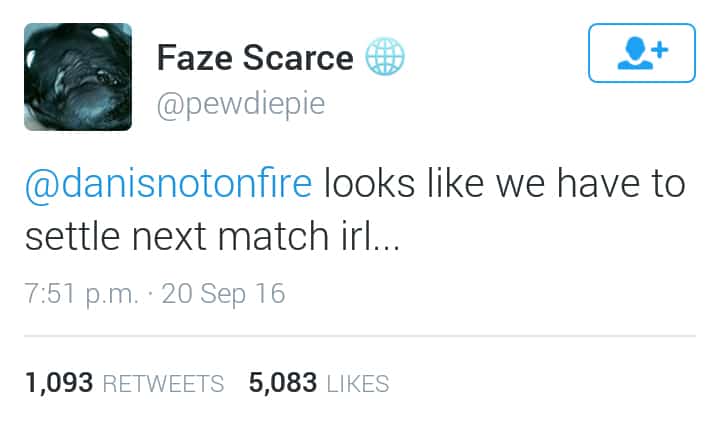Click the follow user icon button
720x425 pixels.
(x=641, y=53)
